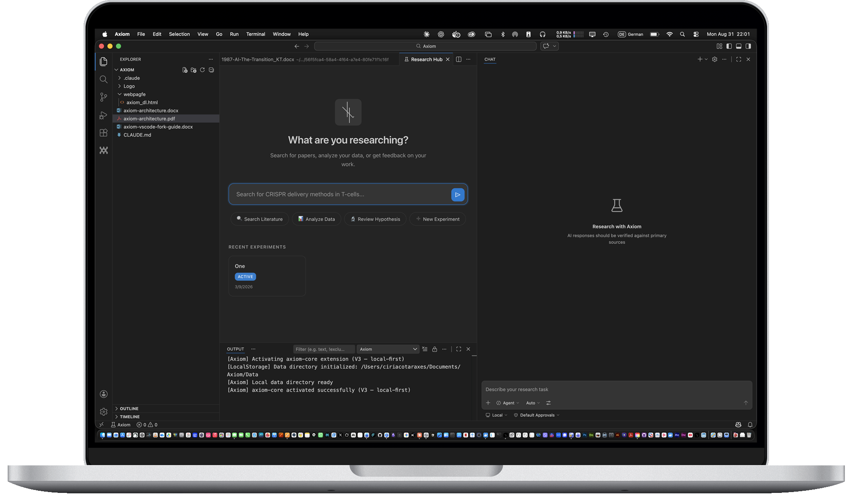Open the Auto model dropdown
Viewport: 853px width, 504px height.
point(533,403)
